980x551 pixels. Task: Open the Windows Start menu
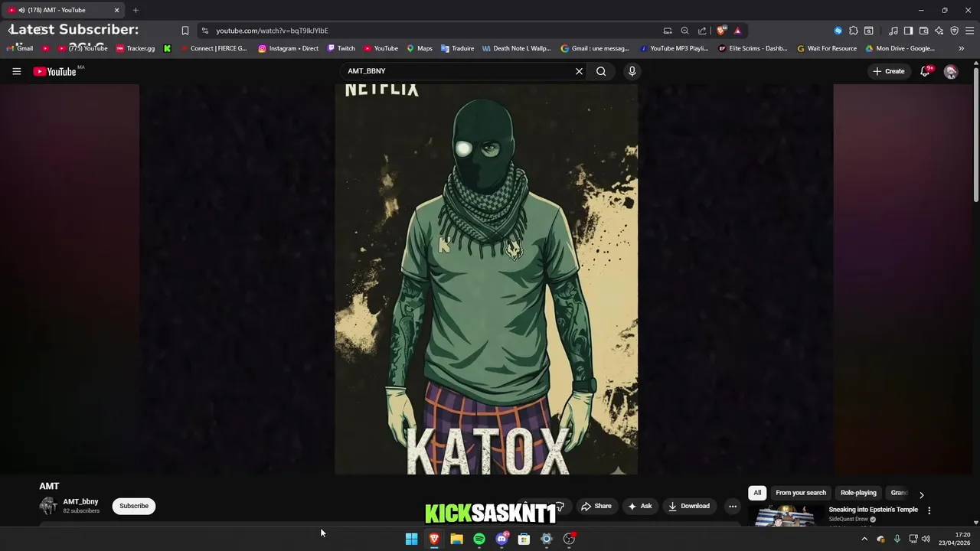pyautogui.click(x=411, y=539)
